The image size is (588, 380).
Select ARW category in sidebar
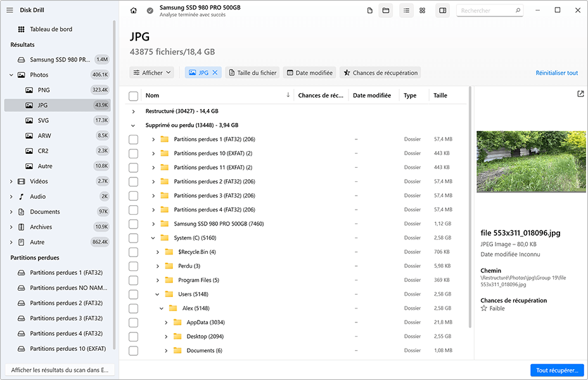[x=57, y=136]
